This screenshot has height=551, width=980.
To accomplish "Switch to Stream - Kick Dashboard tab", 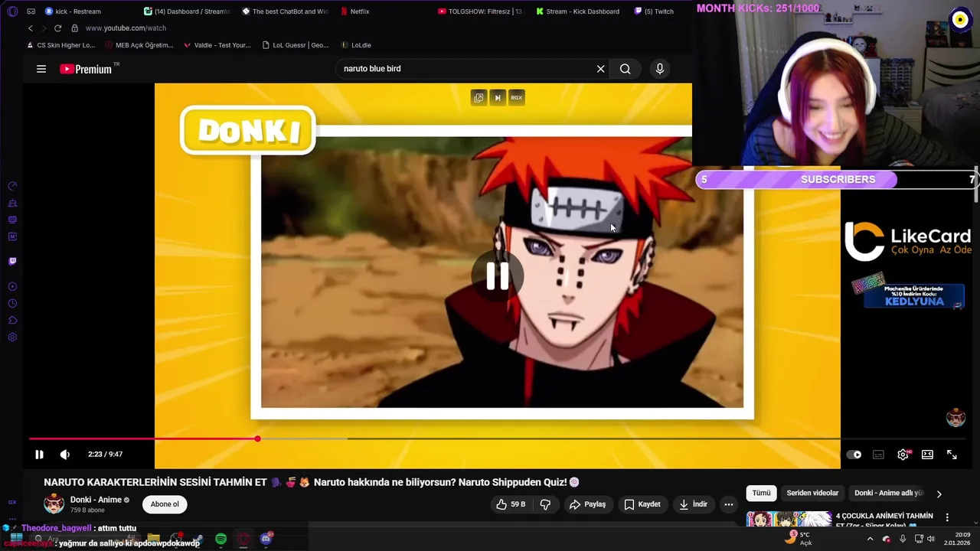I will (579, 11).
